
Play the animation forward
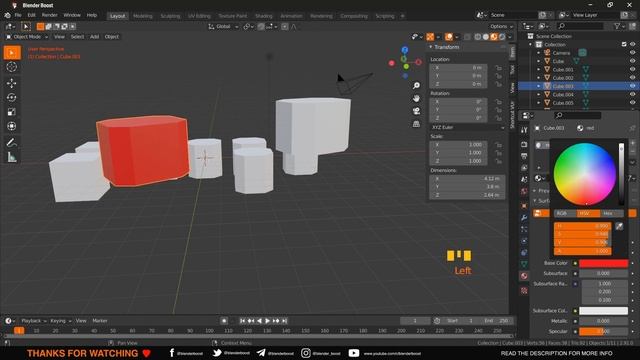(267, 321)
